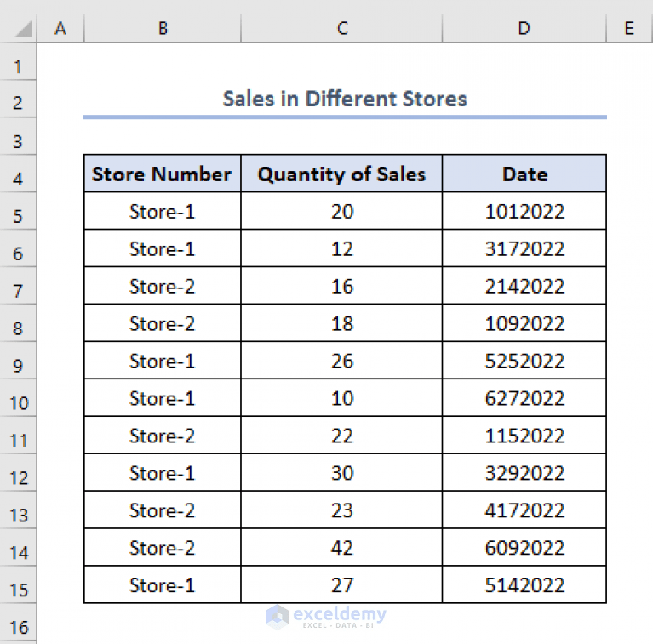Click Store-2 cell in row 14
This screenshot has height=644, width=653.
[163, 548]
